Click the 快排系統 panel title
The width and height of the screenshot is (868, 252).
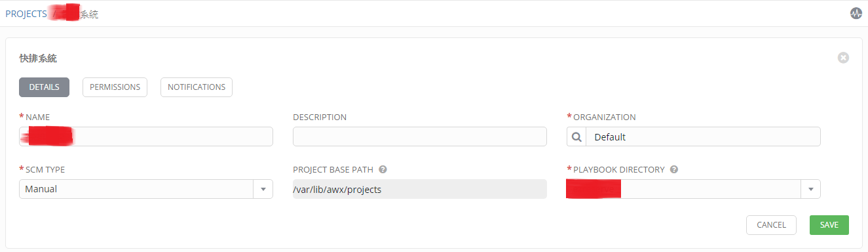38,58
